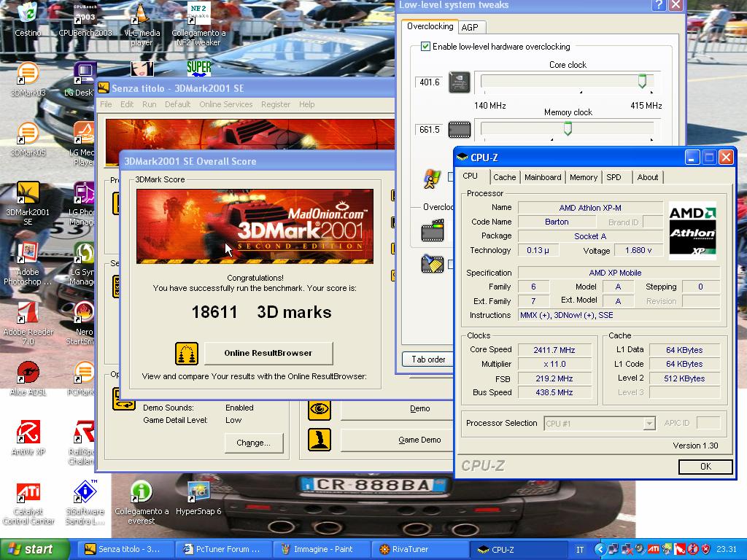Switch to the Cache tab in CPU-Z
747x560 pixels.
[x=505, y=177]
